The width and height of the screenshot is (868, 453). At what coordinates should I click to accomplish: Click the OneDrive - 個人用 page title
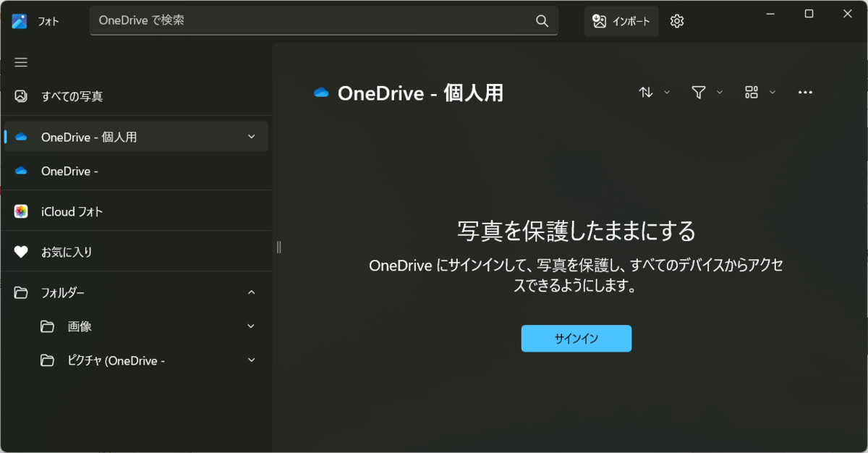point(420,93)
